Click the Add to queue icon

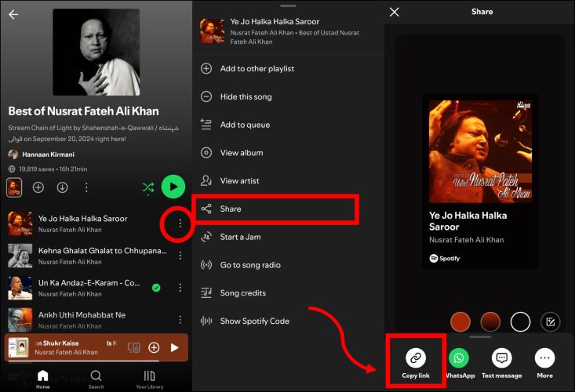point(206,125)
